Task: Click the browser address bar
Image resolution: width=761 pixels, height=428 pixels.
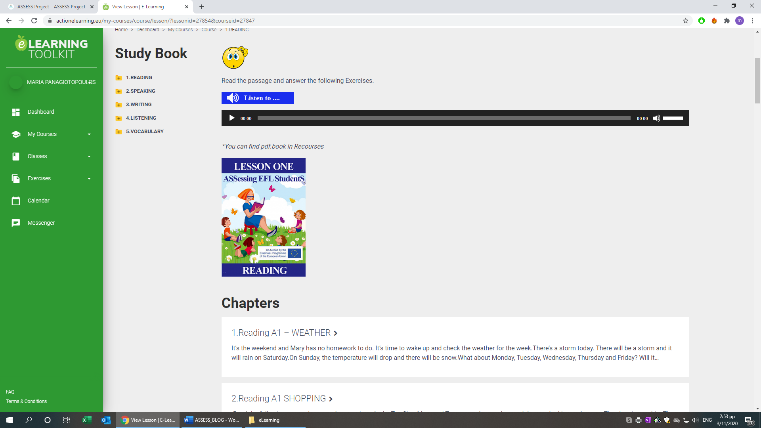Action: pos(364,21)
